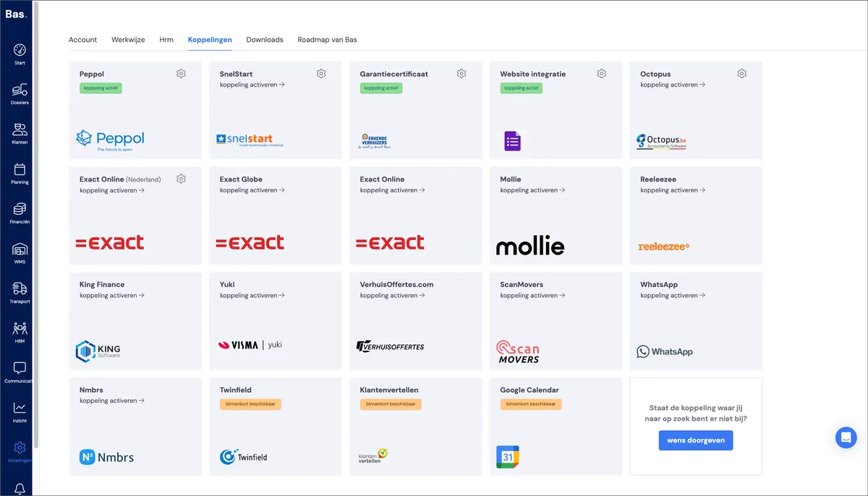Click Google Calendar binnenkort beschikbaar badge
868x496 pixels.
coord(531,404)
